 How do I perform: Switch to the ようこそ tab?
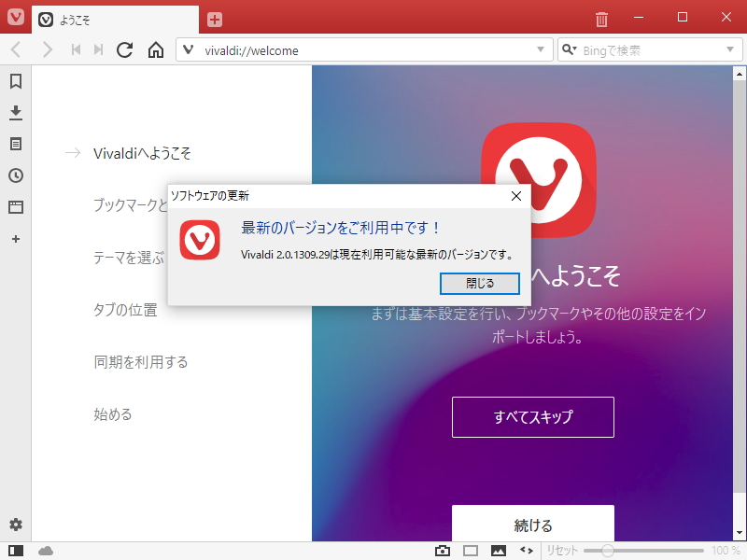112,17
